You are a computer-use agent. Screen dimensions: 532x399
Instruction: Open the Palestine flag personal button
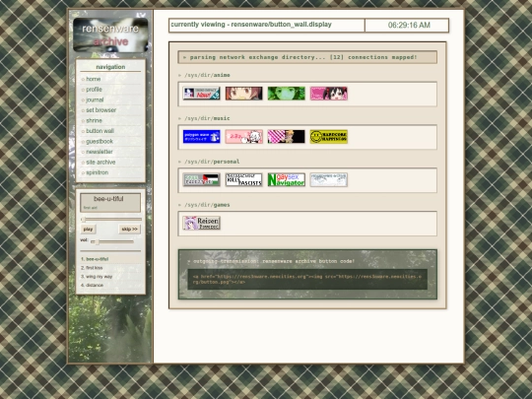[202, 180]
